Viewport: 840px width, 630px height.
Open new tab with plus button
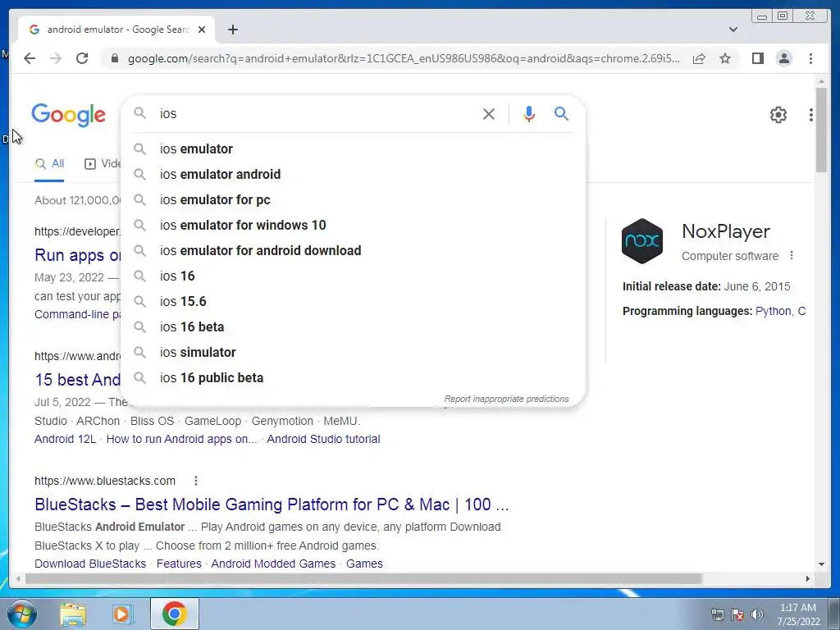click(x=232, y=30)
